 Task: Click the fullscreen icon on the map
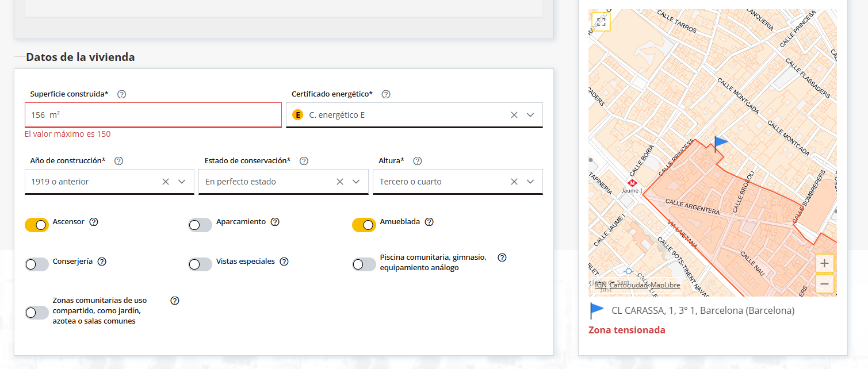pos(601,22)
